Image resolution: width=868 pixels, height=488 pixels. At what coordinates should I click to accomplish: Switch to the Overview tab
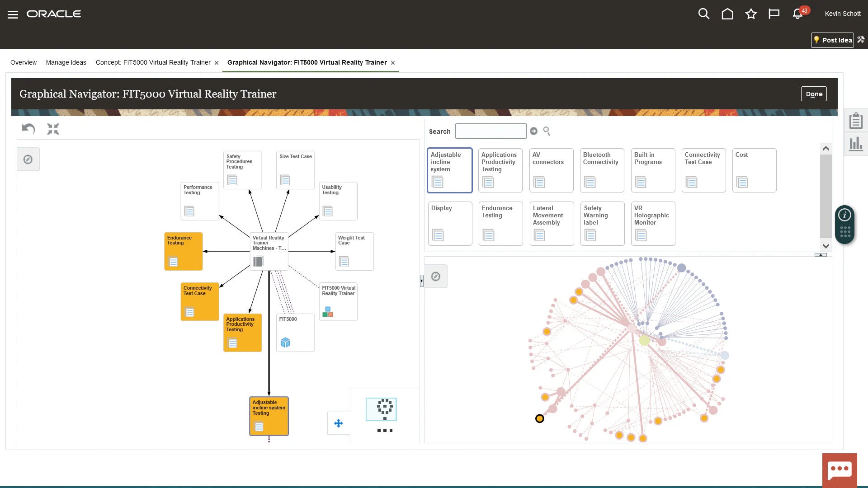[x=24, y=62]
